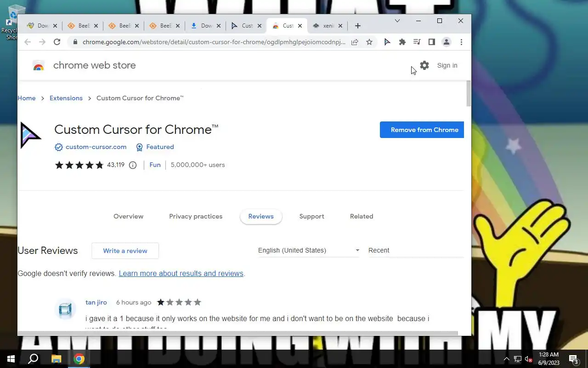588x368 pixels.
Task: Switch to the first BeeB tab
Action: pos(83,26)
